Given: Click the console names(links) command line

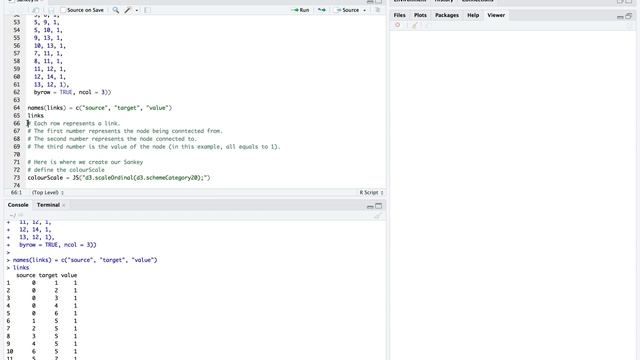Looking at the screenshot, I should [x=82, y=260].
